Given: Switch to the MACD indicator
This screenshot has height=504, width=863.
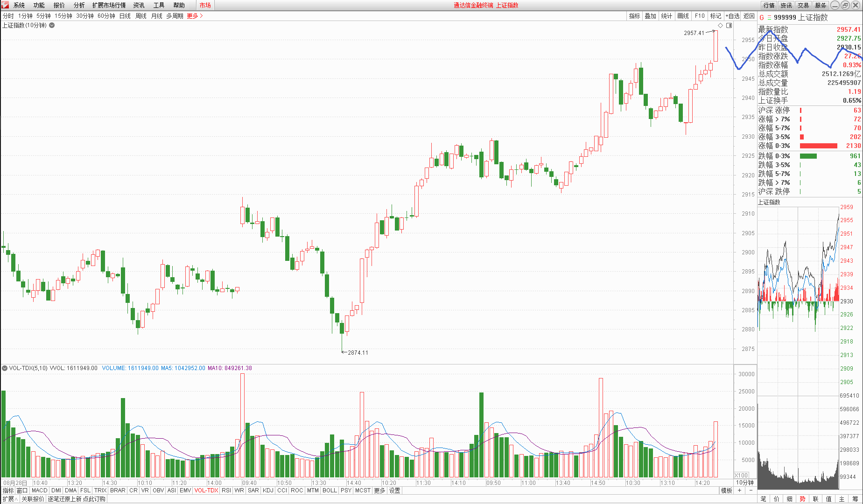Looking at the screenshot, I should click(x=39, y=490).
